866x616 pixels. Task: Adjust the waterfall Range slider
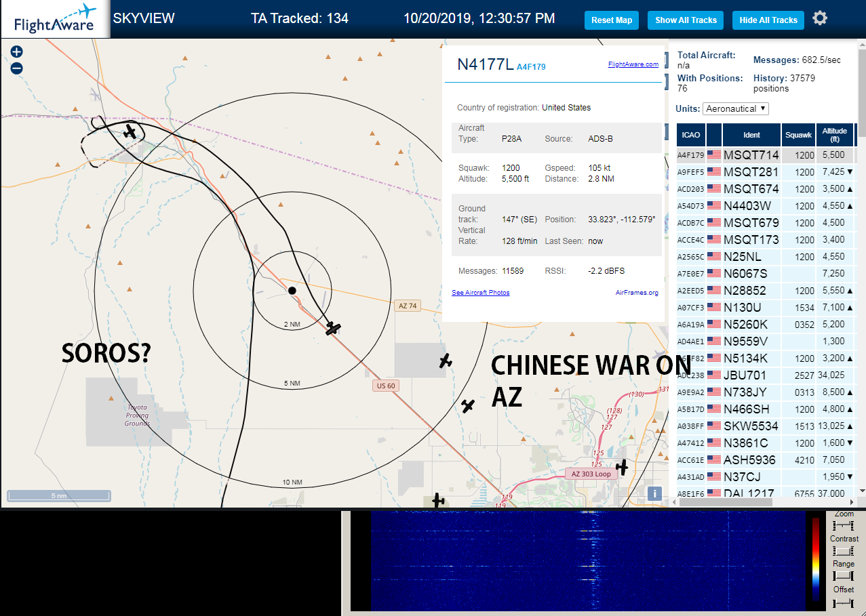844,576
